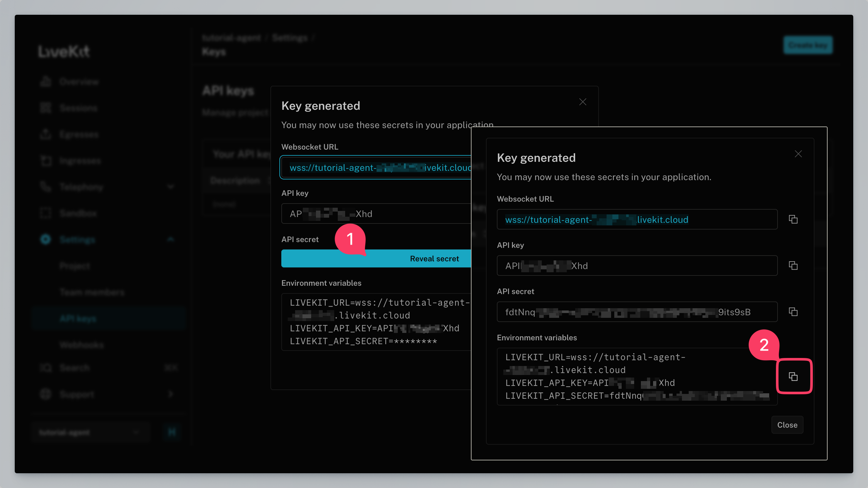The image size is (868, 488).
Task: Copy the API secret with its copy icon
Action: pos(793,312)
